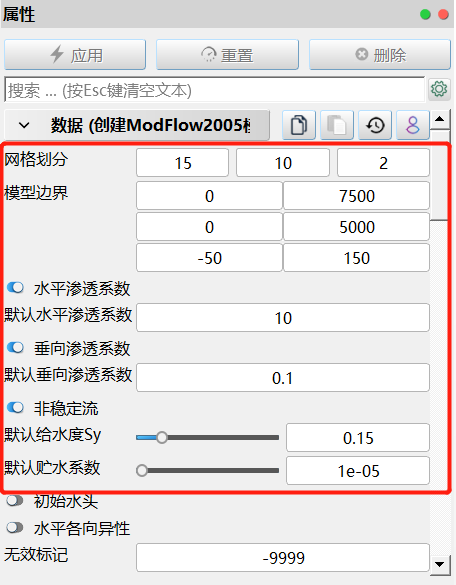Click the 应用 apply button
Screen dimensions: 456x585
click(x=75, y=55)
